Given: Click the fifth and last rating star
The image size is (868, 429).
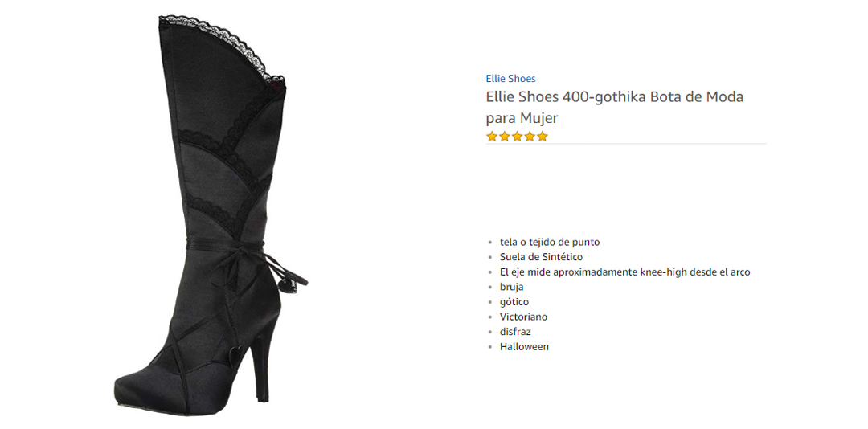Looking at the screenshot, I should [x=542, y=137].
